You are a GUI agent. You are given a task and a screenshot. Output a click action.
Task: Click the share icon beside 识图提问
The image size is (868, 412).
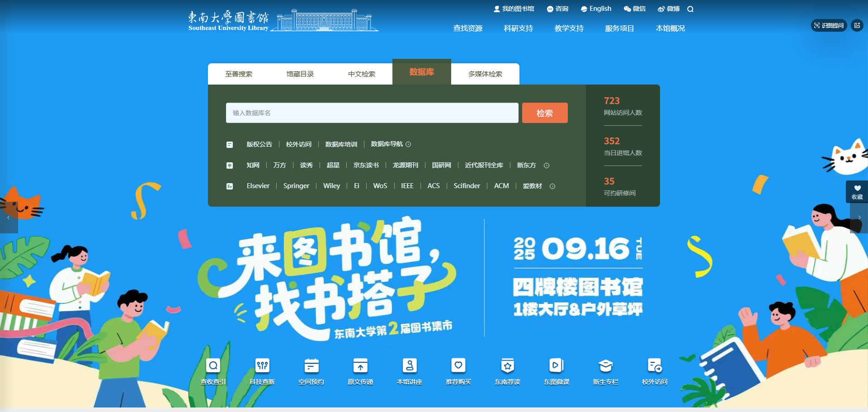pos(857,25)
